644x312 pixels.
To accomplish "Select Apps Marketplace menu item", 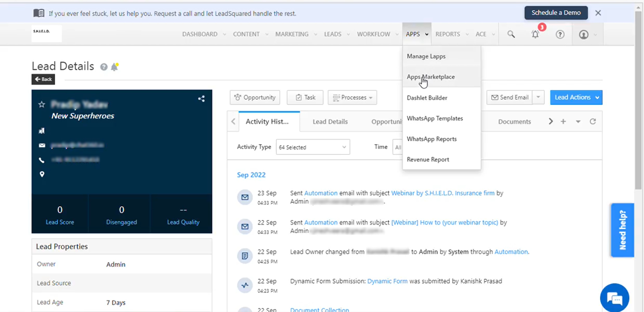I will point(442,77).
